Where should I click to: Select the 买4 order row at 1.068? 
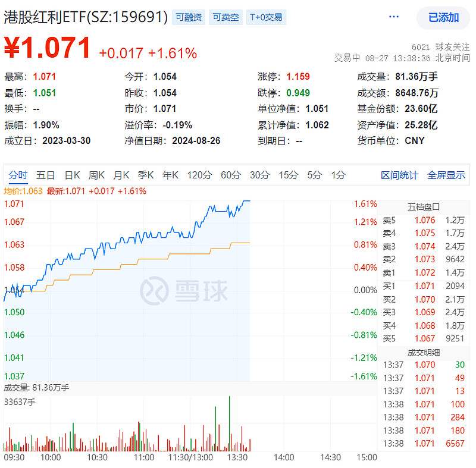click(424, 325)
